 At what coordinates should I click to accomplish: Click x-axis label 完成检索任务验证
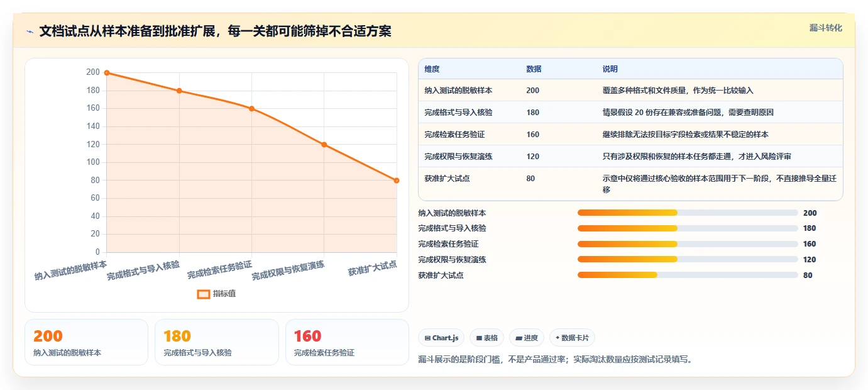219,270
